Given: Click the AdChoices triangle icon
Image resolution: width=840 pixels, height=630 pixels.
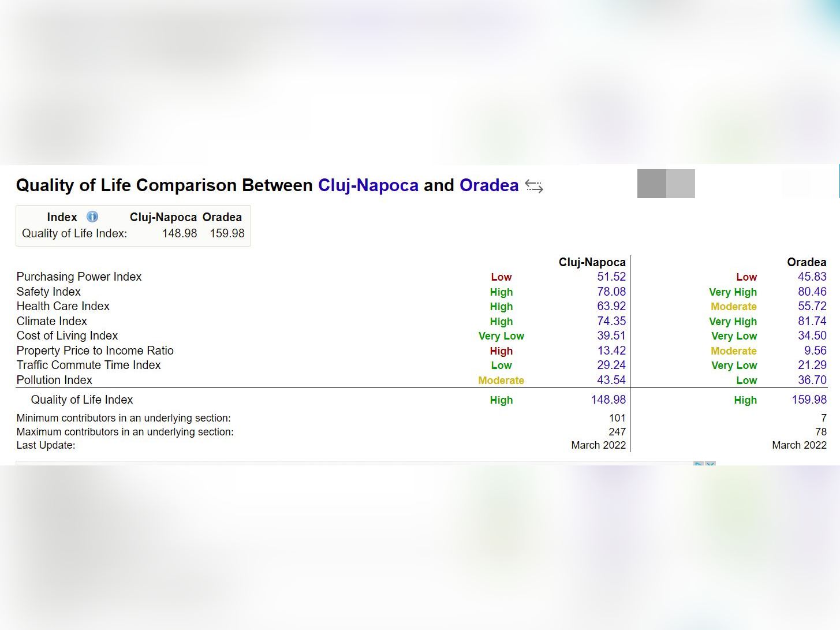Looking at the screenshot, I should click(x=699, y=464).
